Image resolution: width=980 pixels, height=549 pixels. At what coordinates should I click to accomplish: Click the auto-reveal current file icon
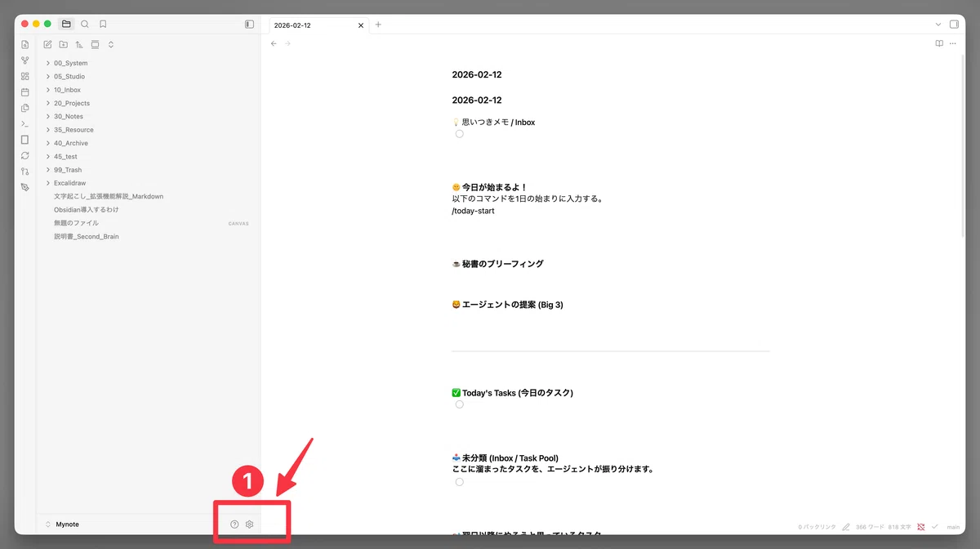pos(95,44)
